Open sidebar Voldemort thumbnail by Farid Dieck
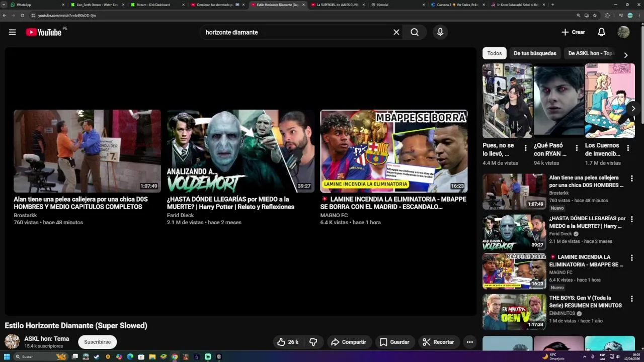This screenshot has height=362, width=644. point(514,232)
